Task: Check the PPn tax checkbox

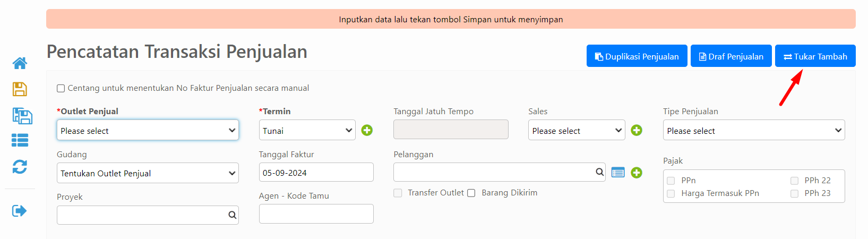Action: 671,181
